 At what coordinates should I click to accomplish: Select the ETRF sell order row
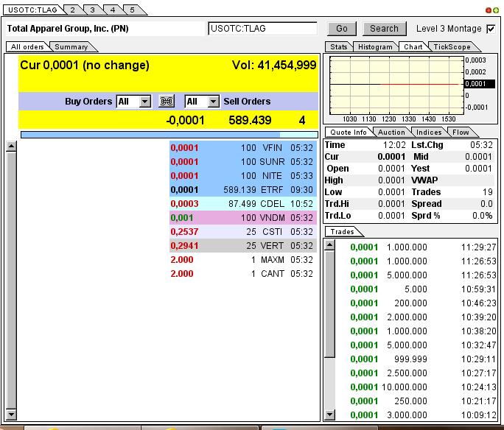(242, 189)
